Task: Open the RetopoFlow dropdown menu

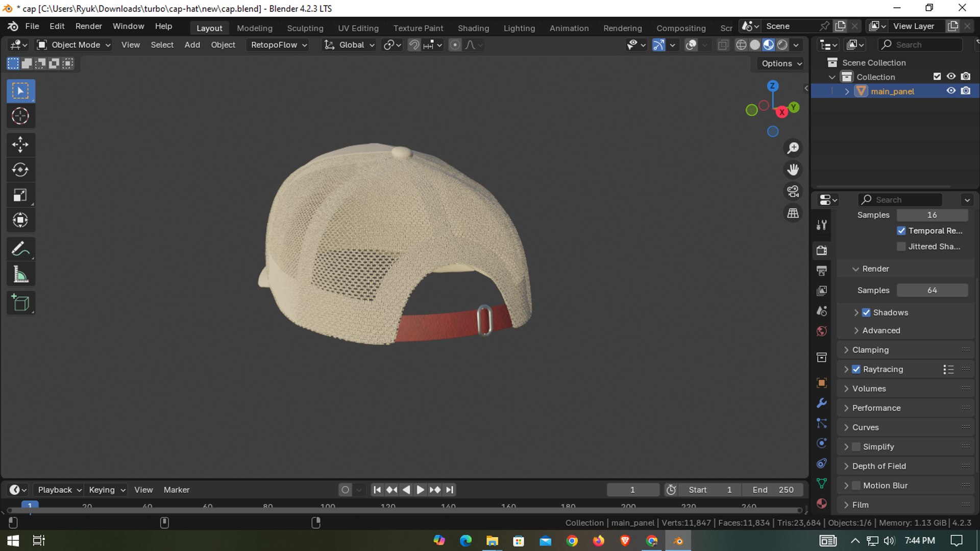Action: pos(279,45)
